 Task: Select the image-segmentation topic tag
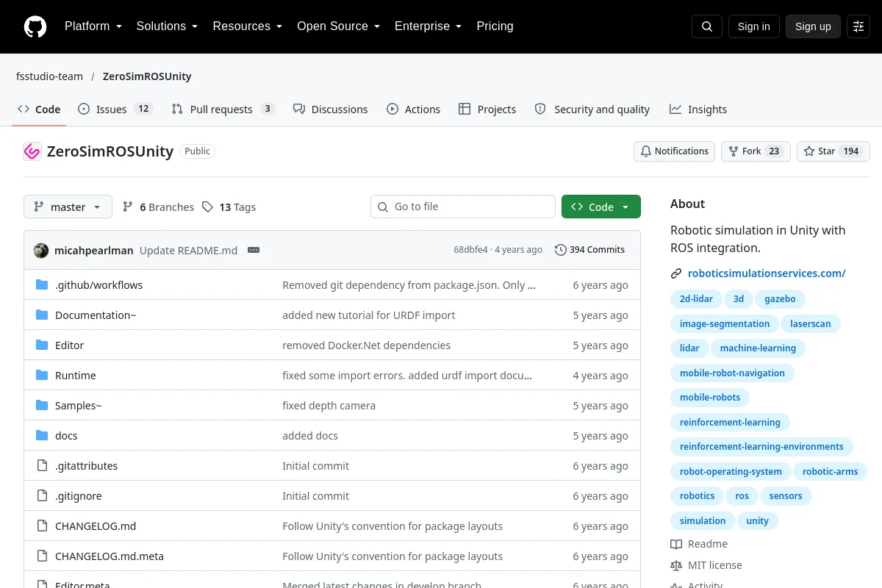pyautogui.click(x=725, y=324)
